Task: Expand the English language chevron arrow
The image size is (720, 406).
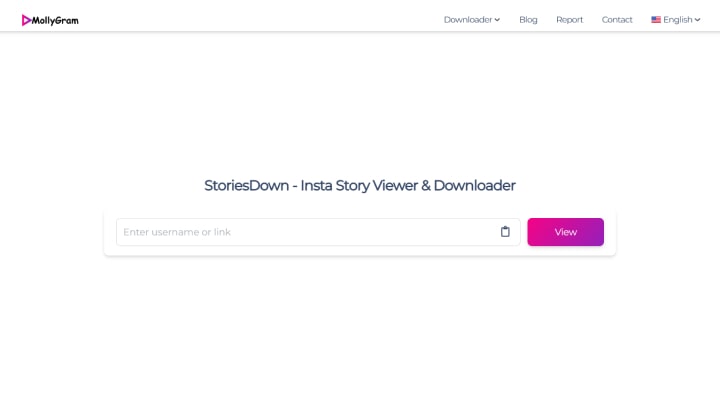Action: click(698, 20)
